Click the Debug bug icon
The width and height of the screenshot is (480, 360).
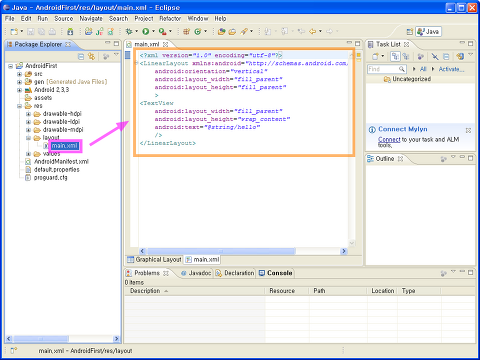coord(129,31)
